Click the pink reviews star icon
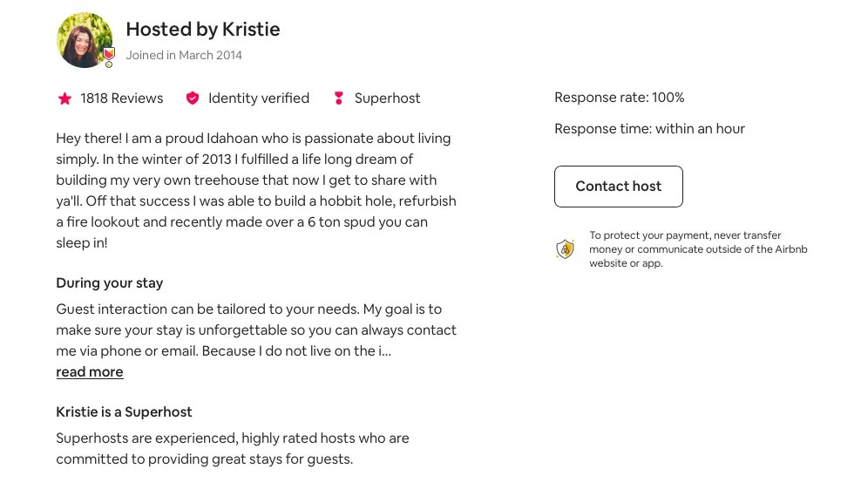The height and width of the screenshot is (489, 868). click(x=64, y=98)
